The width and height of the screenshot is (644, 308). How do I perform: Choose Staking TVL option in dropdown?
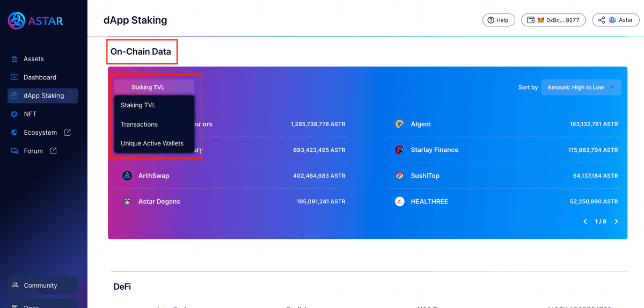[154, 105]
